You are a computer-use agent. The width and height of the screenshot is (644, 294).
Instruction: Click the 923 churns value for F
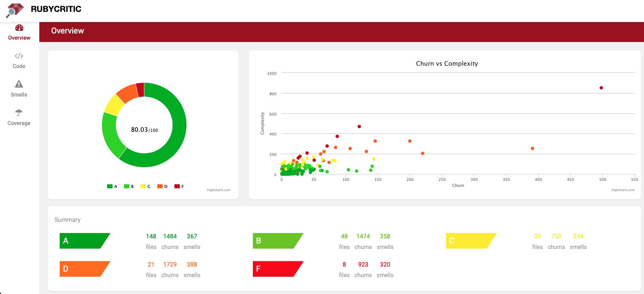tap(363, 265)
